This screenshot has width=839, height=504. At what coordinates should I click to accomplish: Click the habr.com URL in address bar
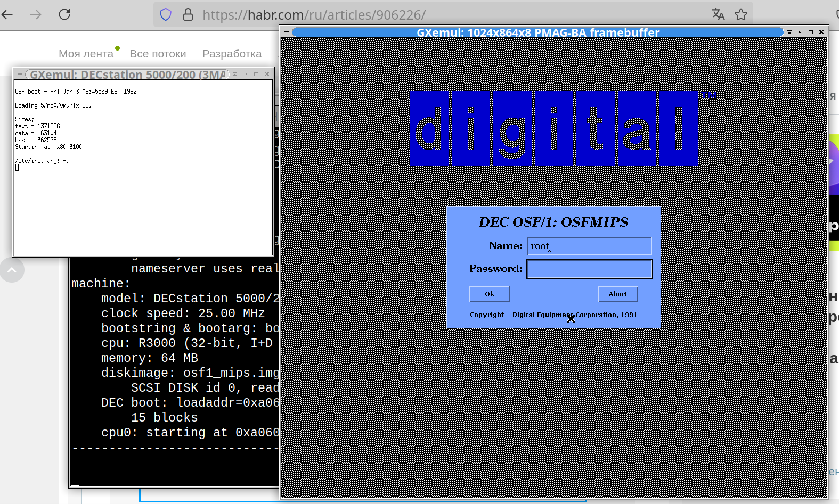point(314,15)
